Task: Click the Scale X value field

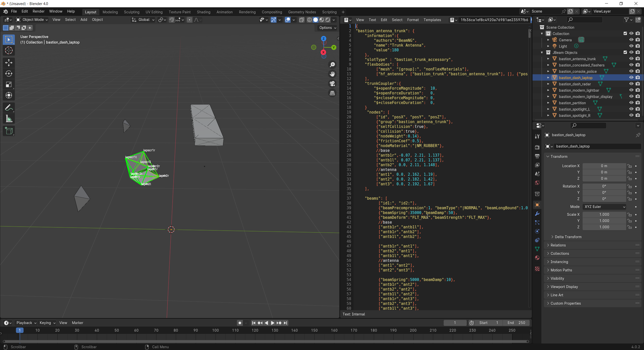Action: 604,215
